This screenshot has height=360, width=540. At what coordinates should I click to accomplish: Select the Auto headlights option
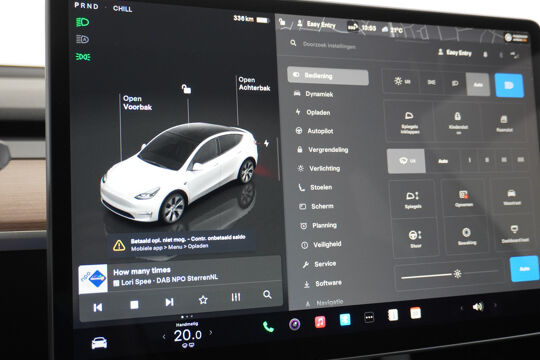click(478, 84)
